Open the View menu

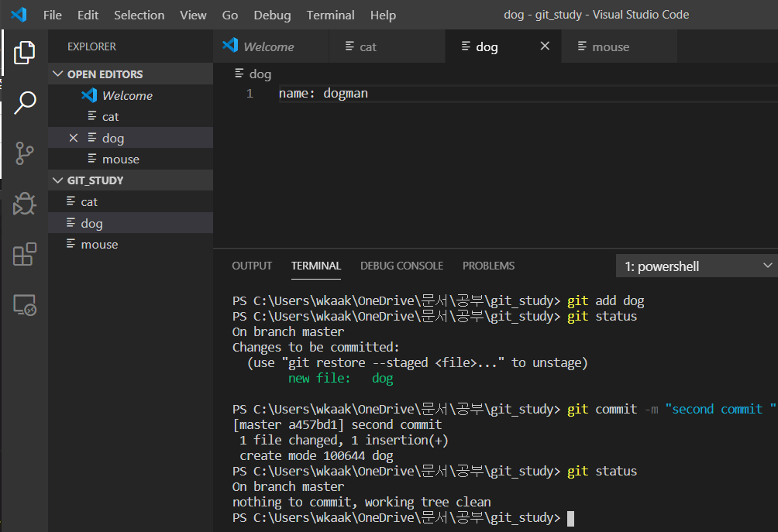(193, 15)
